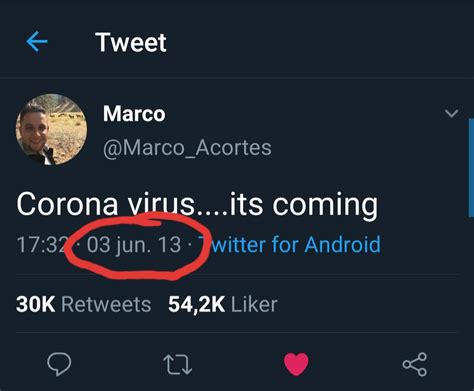The image size is (474, 391).
Task: Select the words Corona virus in tweet
Action: click(105, 204)
